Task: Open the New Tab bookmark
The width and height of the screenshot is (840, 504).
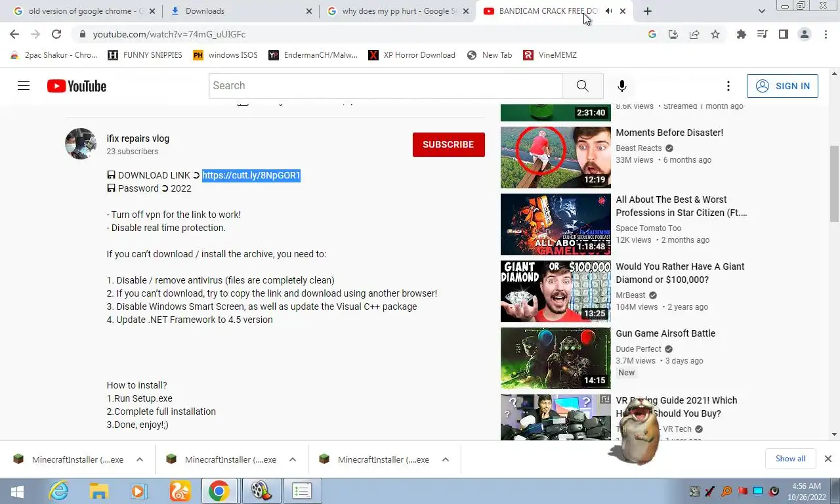Action: pyautogui.click(x=490, y=55)
